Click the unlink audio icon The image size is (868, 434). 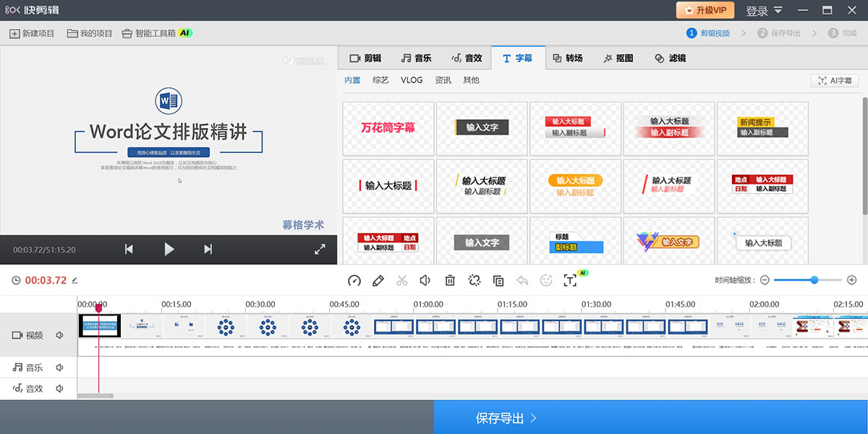click(x=474, y=280)
